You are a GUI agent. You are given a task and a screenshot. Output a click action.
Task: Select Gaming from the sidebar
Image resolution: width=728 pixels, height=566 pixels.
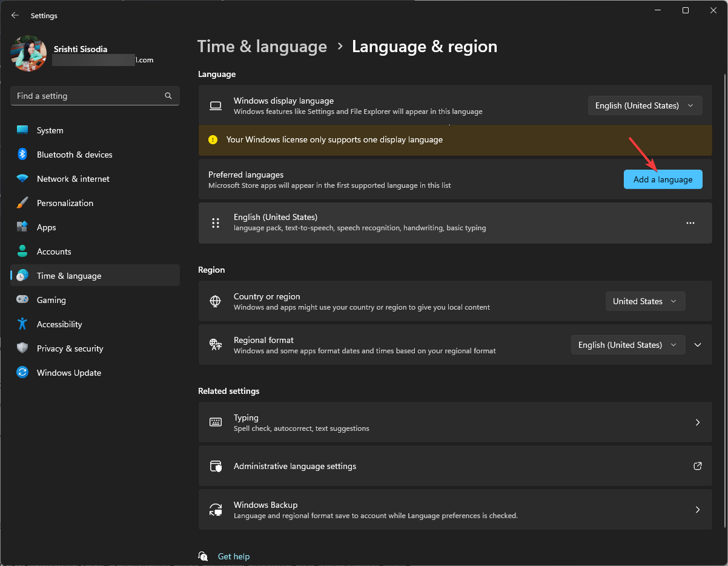pos(51,300)
